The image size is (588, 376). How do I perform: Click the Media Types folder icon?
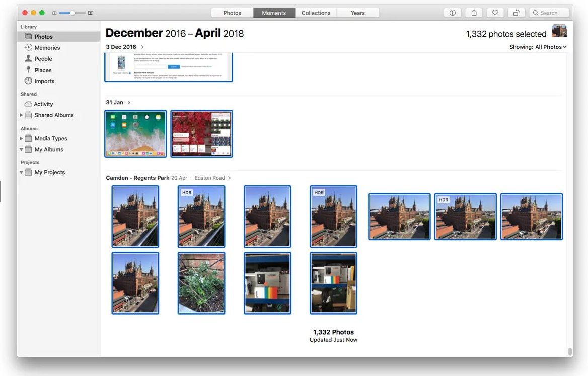pos(28,138)
